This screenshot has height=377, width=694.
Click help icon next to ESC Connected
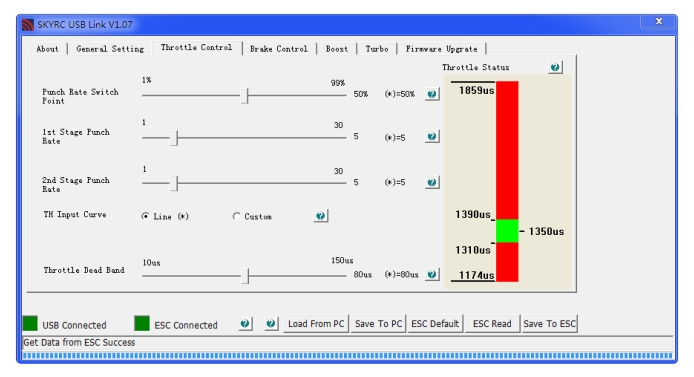click(x=245, y=324)
